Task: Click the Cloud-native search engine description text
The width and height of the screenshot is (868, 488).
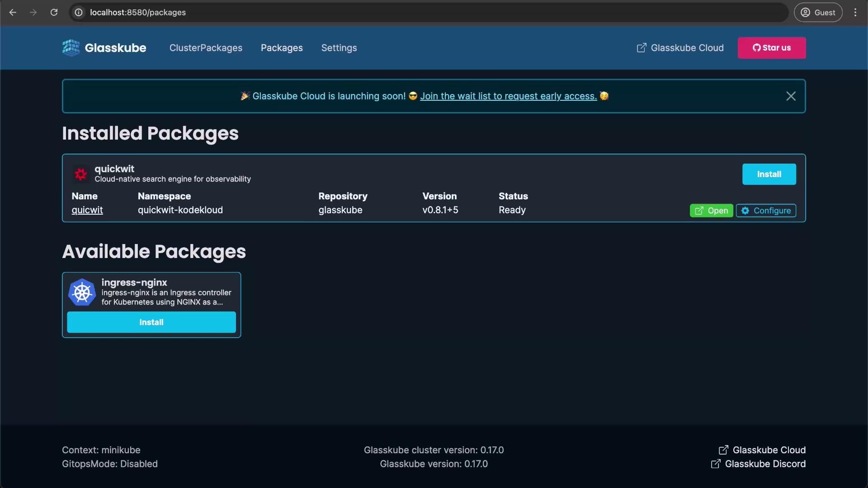Action: click(x=173, y=179)
